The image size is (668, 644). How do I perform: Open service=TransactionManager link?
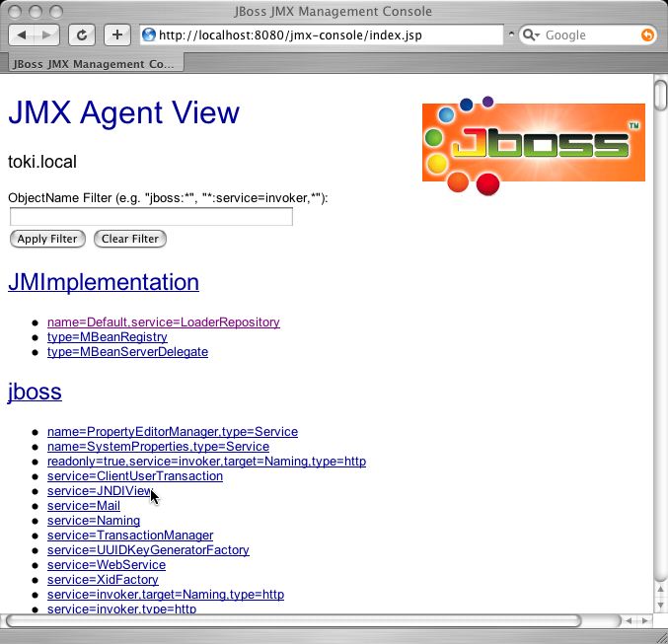click(x=130, y=535)
